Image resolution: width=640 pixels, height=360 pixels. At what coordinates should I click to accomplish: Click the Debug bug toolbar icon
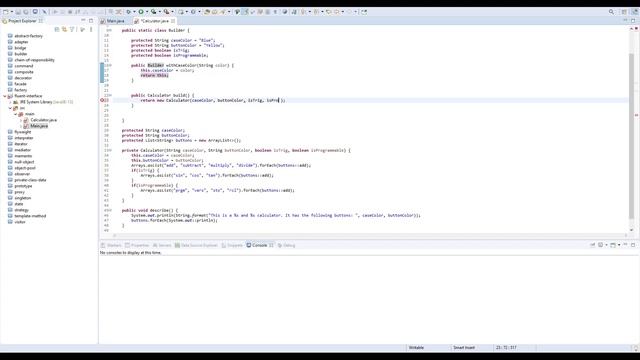(129, 12)
